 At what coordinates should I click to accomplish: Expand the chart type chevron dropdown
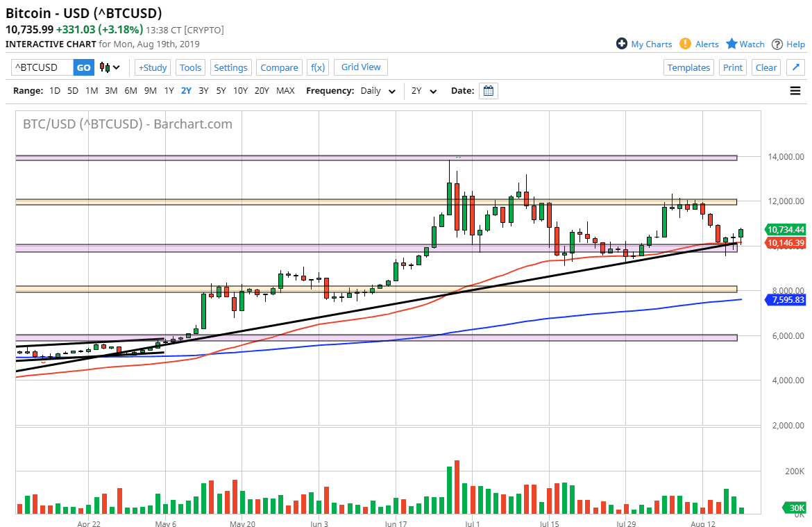116,67
